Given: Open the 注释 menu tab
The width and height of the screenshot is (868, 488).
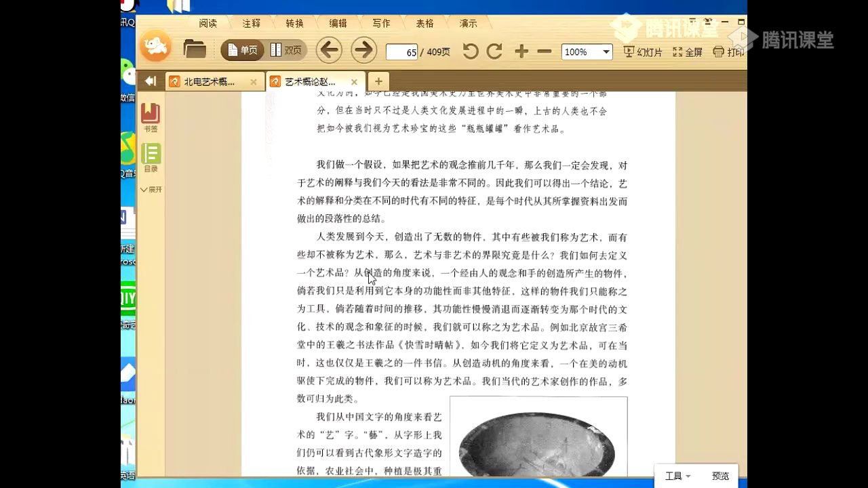Looking at the screenshot, I should point(252,23).
